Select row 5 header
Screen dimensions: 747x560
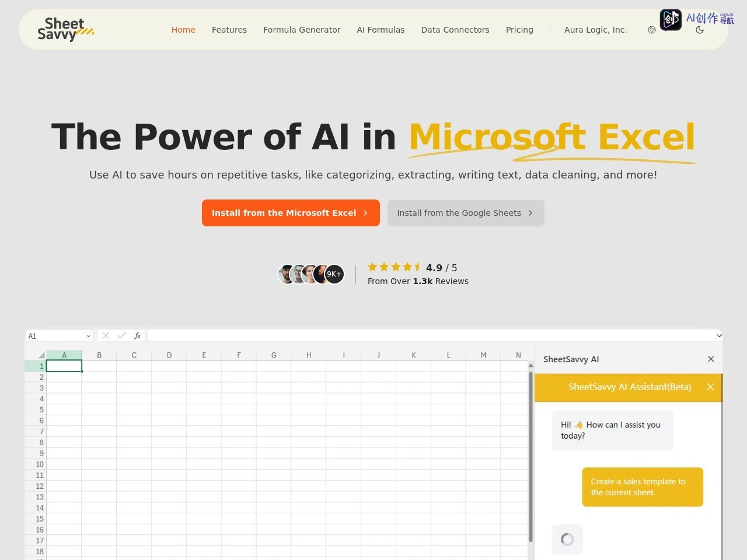(36, 409)
